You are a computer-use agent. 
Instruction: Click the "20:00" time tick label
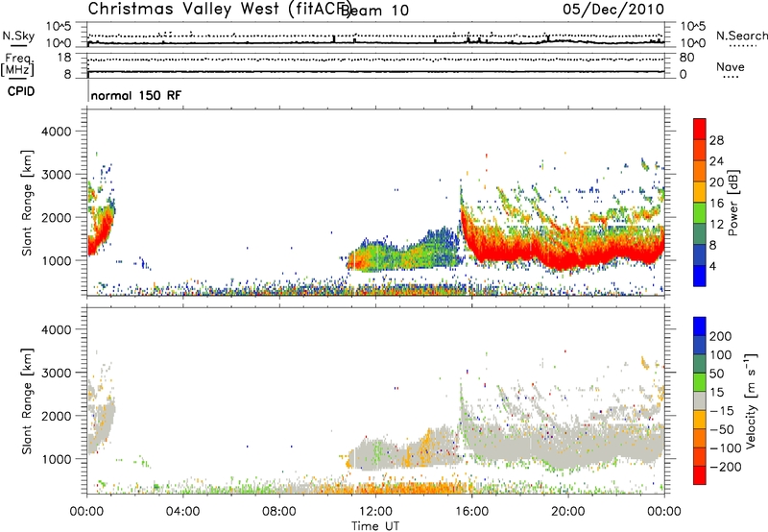567,512
